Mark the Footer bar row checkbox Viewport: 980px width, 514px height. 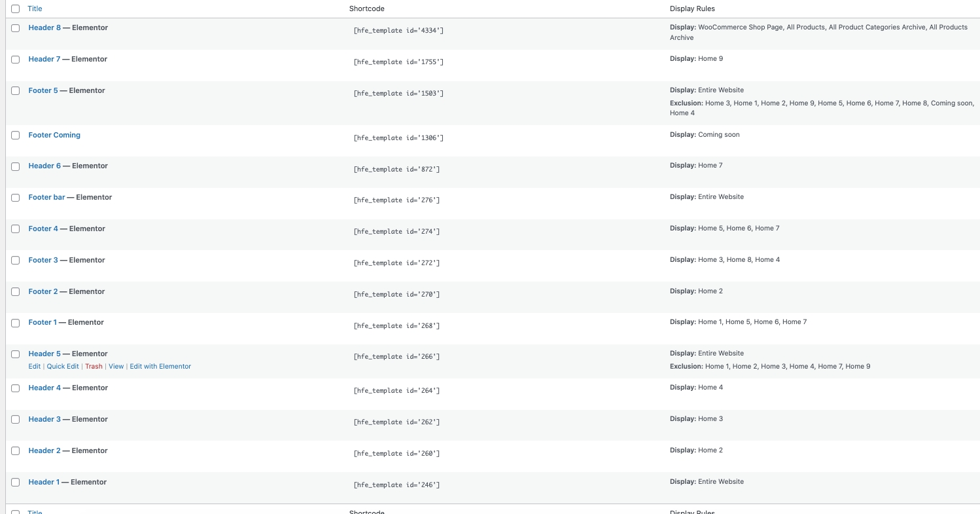(x=16, y=198)
